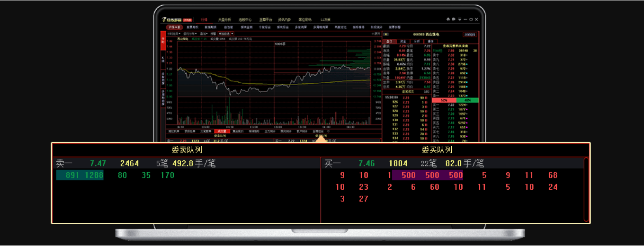Click the scrollbar at the right of the 委买队列 panel
Screen dimensions: 644x246
click(587, 189)
